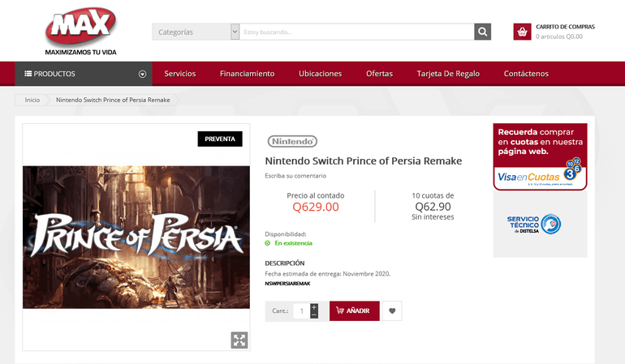Go to Inicio breadcrumb
This screenshot has width=625, height=364.
click(32, 100)
